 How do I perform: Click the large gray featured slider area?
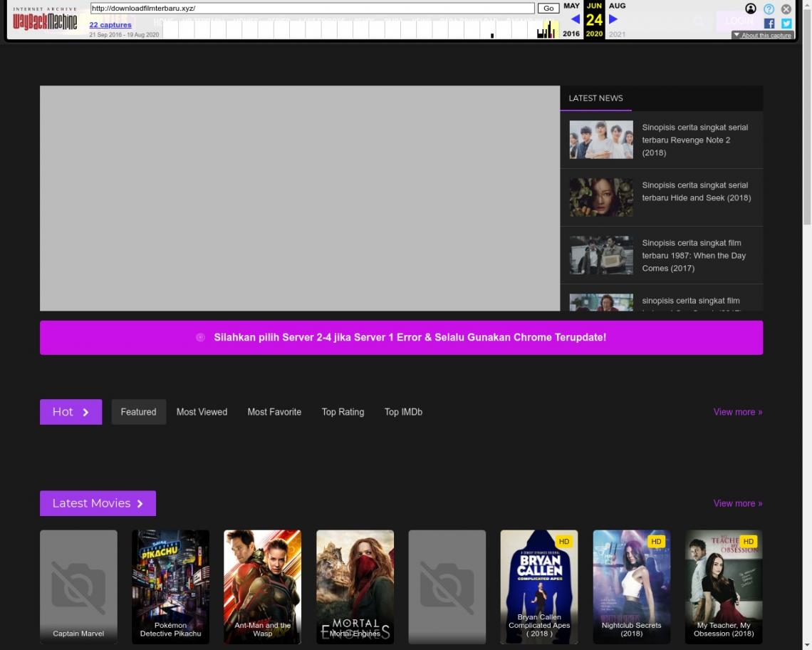pos(300,199)
